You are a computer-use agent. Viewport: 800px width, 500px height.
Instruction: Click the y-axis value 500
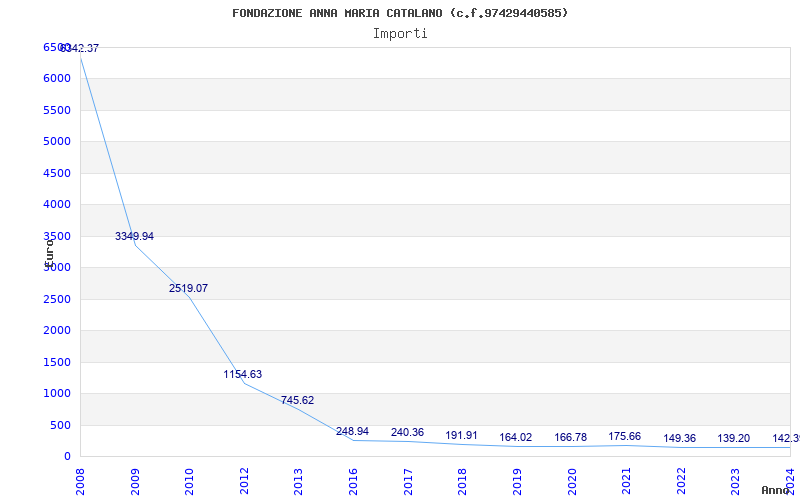tap(60, 426)
